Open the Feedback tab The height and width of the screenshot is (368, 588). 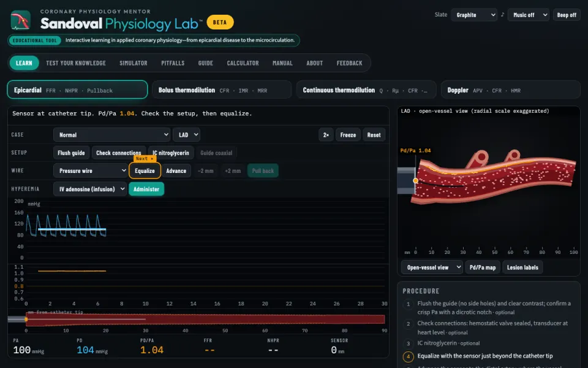350,63
